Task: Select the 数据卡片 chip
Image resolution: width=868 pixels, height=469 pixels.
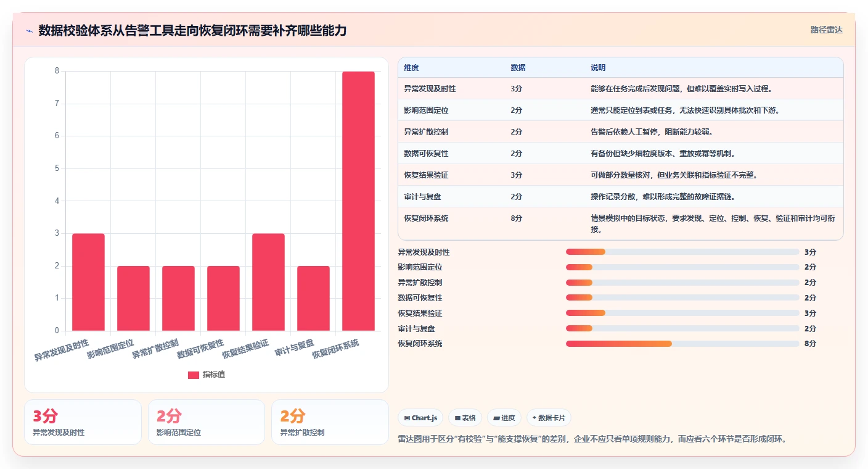Action: pyautogui.click(x=549, y=418)
